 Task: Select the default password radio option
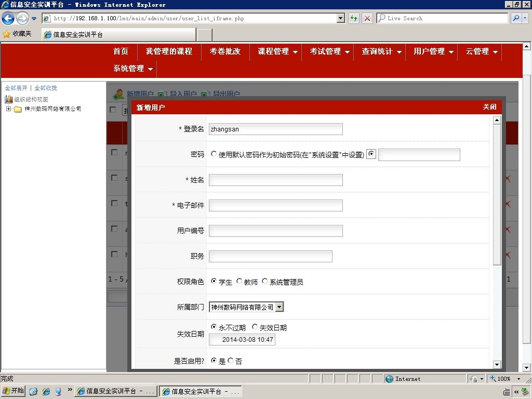[214, 154]
